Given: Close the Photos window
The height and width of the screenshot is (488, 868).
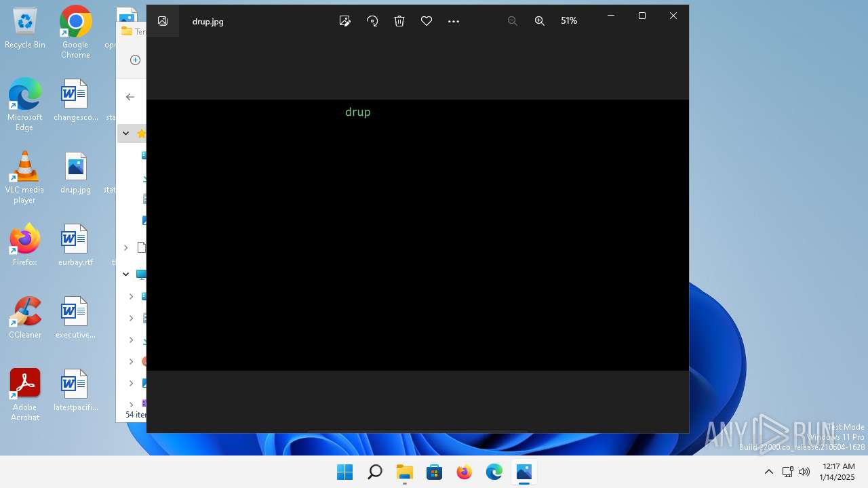Looking at the screenshot, I should [673, 16].
